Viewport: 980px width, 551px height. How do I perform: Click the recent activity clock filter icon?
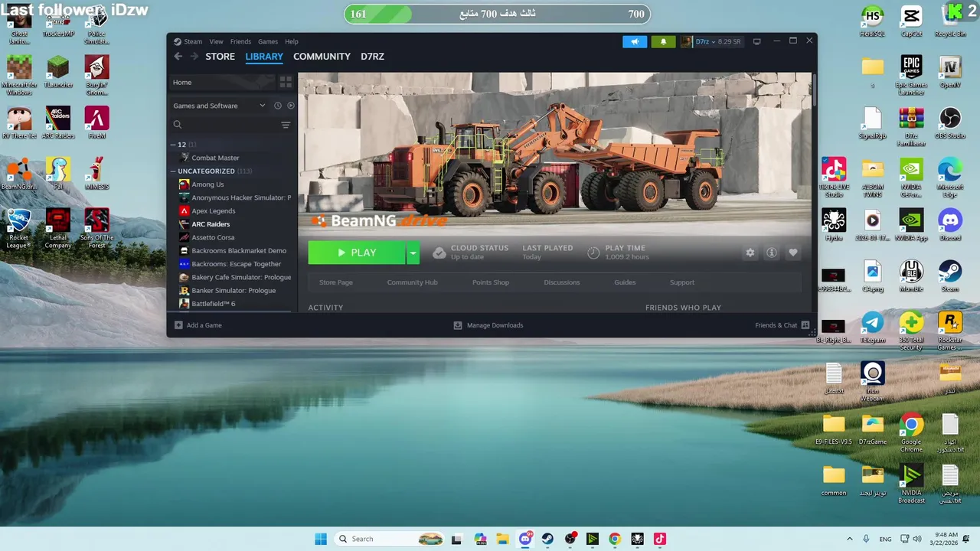click(x=278, y=106)
